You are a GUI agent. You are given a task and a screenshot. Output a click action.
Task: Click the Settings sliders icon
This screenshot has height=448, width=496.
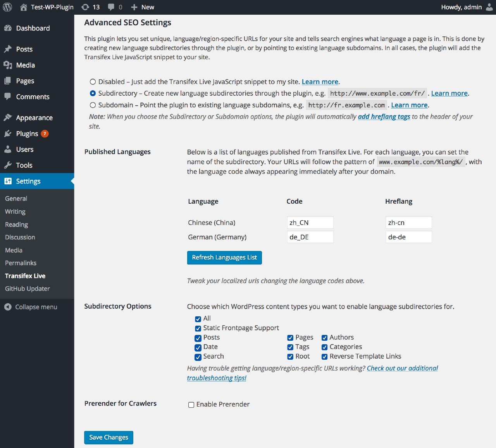tap(8, 181)
